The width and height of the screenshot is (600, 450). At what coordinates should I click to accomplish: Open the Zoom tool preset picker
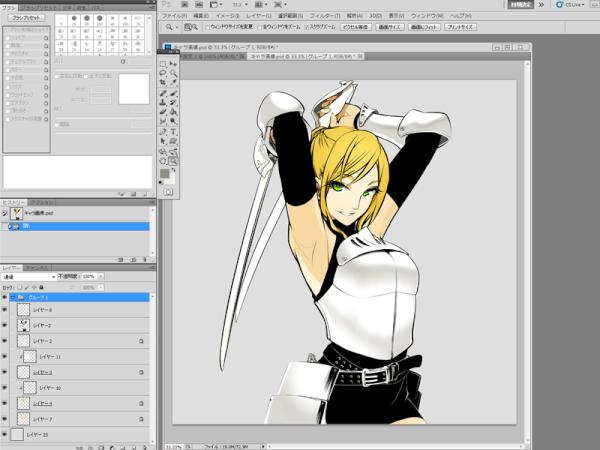pyautogui.click(x=171, y=27)
